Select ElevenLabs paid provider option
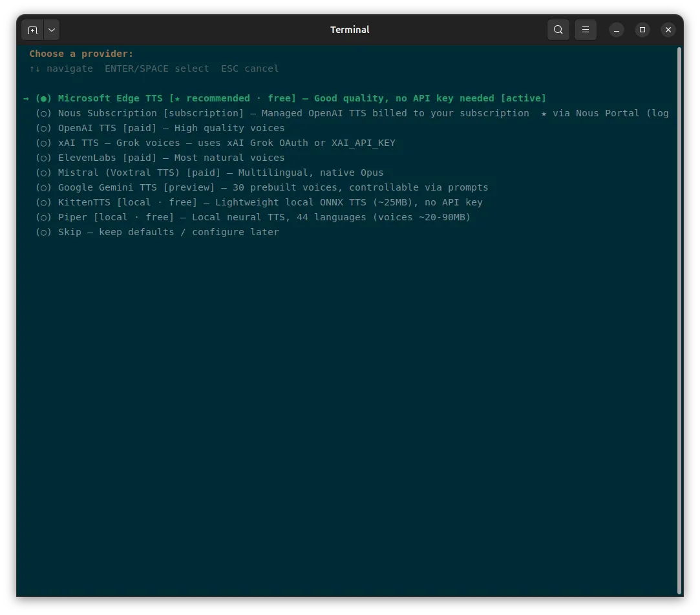700x615 pixels. pos(160,158)
